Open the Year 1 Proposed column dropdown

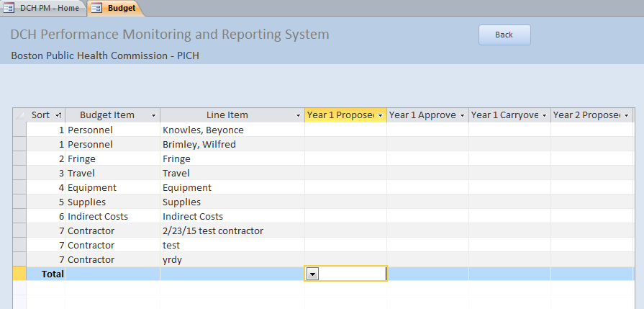point(380,115)
